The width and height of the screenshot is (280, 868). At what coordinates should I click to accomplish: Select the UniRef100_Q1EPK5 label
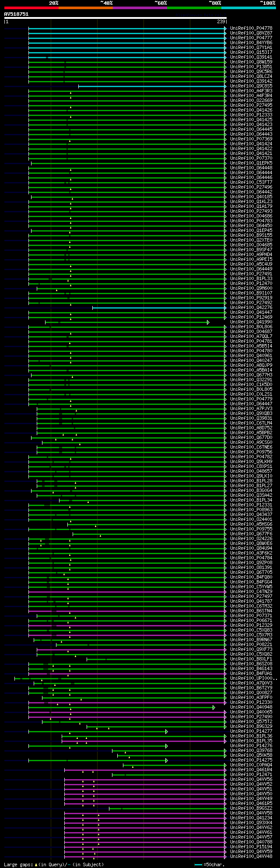[251, 163]
